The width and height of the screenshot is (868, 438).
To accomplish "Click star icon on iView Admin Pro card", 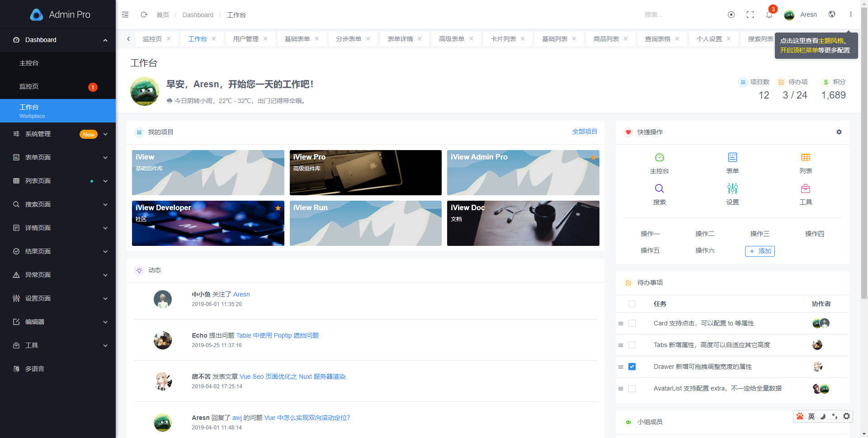I will coord(593,157).
